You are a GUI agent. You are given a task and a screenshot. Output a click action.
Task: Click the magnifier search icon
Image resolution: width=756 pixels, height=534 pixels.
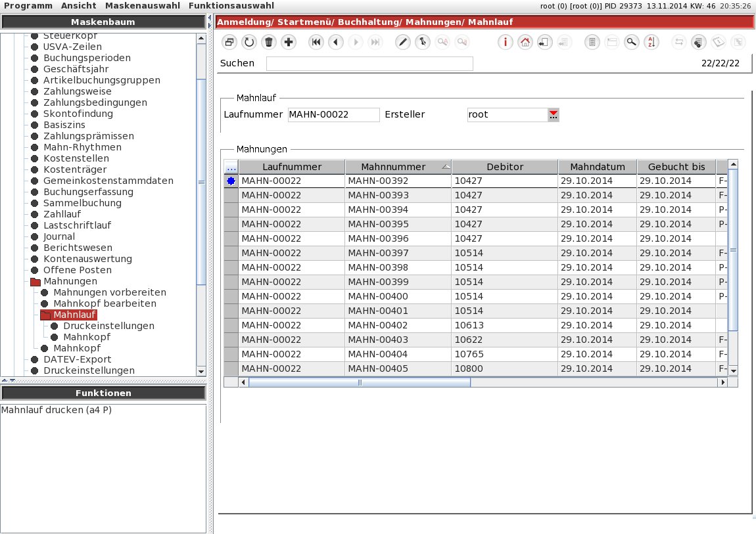pyautogui.click(x=631, y=43)
